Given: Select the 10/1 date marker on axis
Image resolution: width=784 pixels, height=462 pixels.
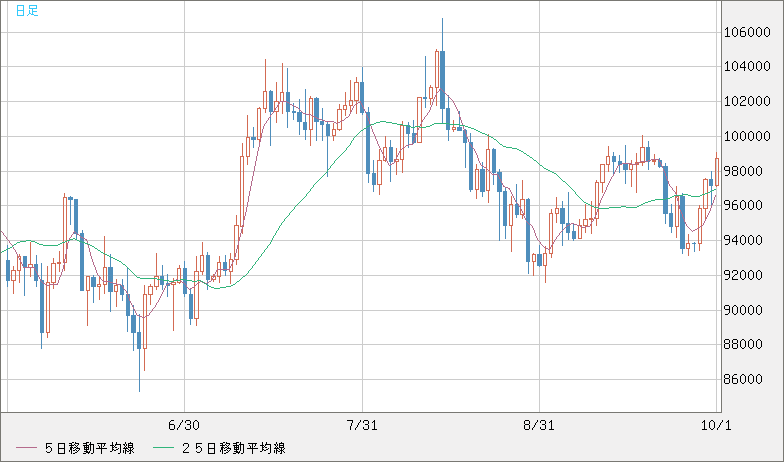Looking at the screenshot, I should [717, 424].
